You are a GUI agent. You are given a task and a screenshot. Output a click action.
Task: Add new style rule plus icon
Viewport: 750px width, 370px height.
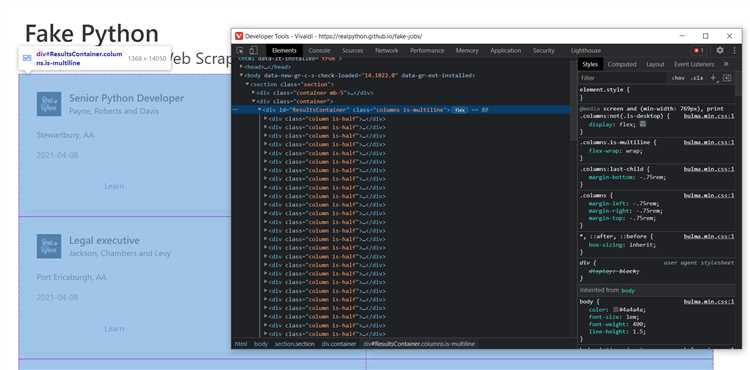[713, 77]
